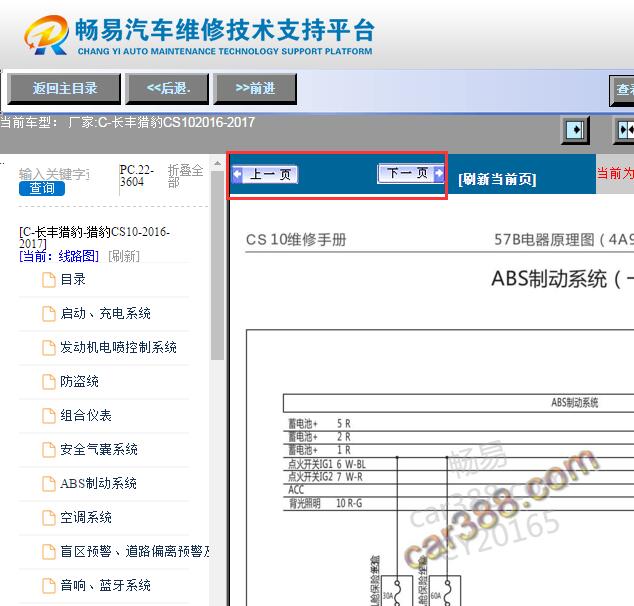Click the [刷新] link in sidebar
Viewport: 634px width, 606px height.
[124, 256]
